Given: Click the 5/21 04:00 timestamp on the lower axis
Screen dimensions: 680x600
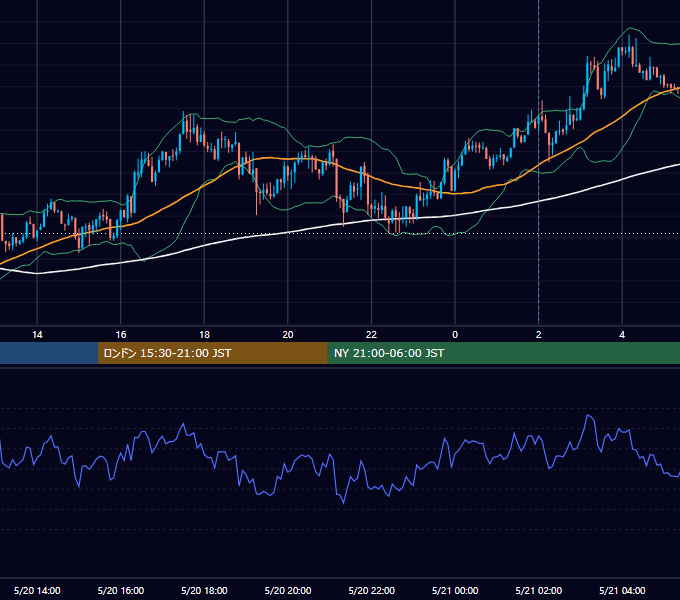Looking at the screenshot, I should 622,590.
